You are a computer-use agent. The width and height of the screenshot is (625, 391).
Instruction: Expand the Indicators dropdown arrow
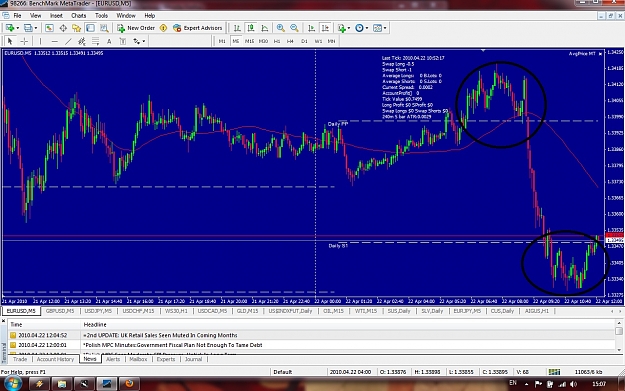click(x=349, y=28)
